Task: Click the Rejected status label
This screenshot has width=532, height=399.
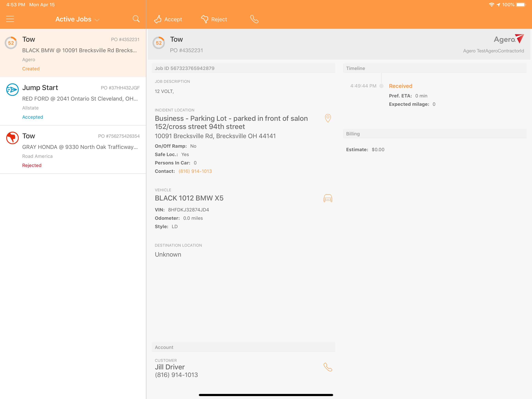Action: pyautogui.click(x=32, y=165)
